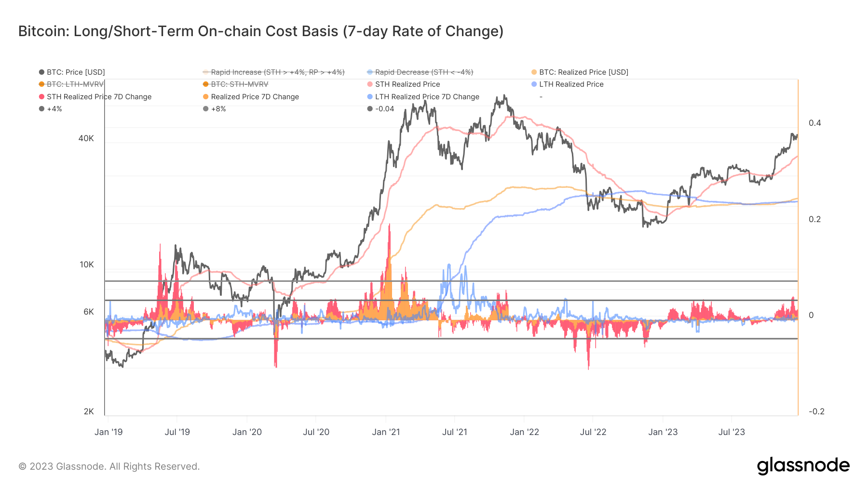The image size is (868, 488).
Task: Toggle the BTC: Price [USD] legend entry
Action: pos(72,72)
